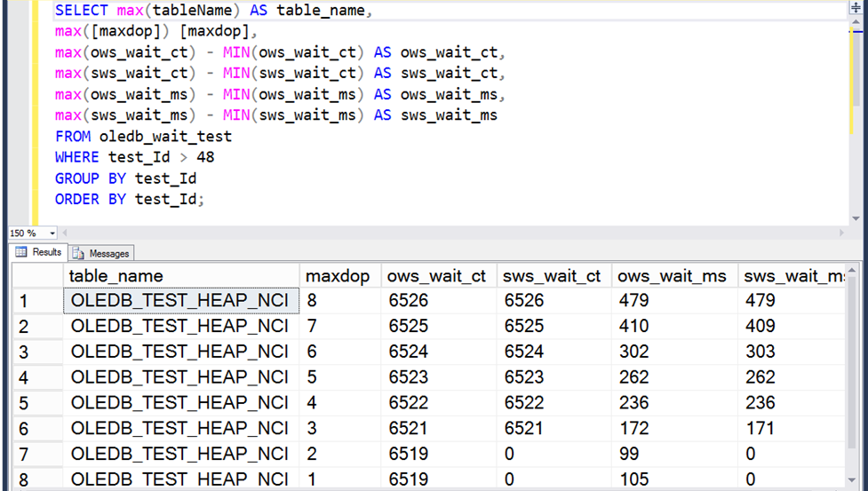Select row header 7 in results
Viewport: 868px width, 491px height.
pyautogui.click(x=37, y=454)
